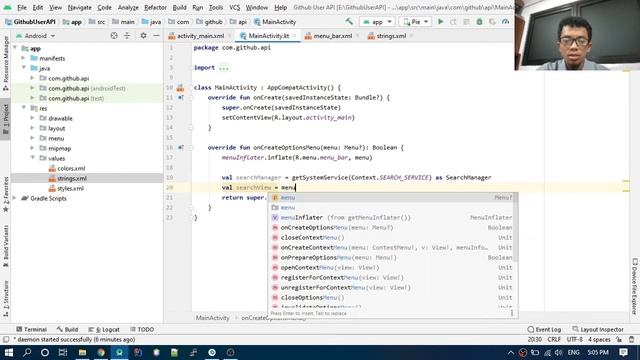Click the Debug app bug icon
This screenshot has width=640, height=360.
pyautogui.click(x=480, y=22)
